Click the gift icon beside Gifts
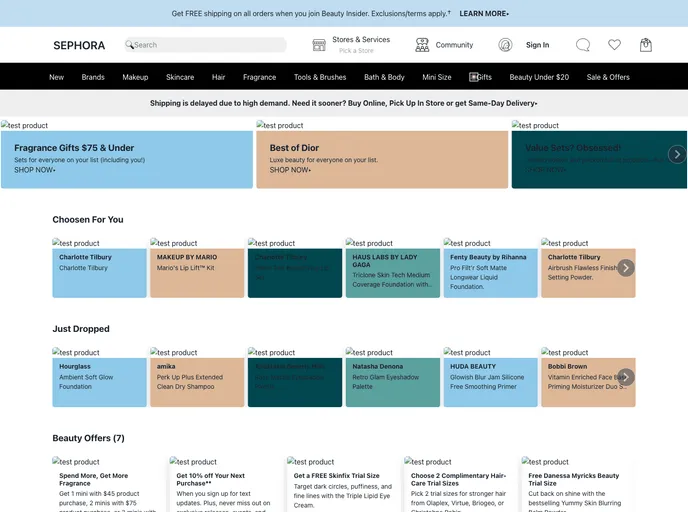The height and width of the screenshot is (512, 688). click(474, 77)
